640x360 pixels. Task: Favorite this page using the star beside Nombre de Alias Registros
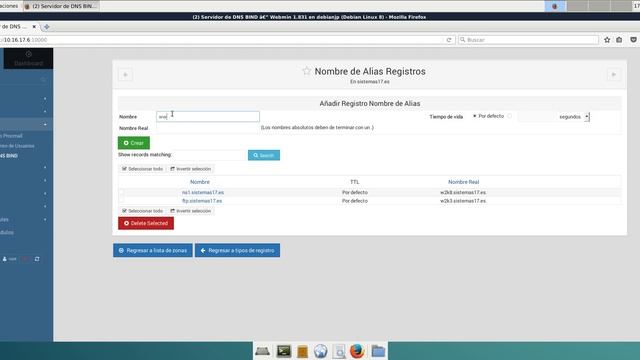(x=307, y=71)
